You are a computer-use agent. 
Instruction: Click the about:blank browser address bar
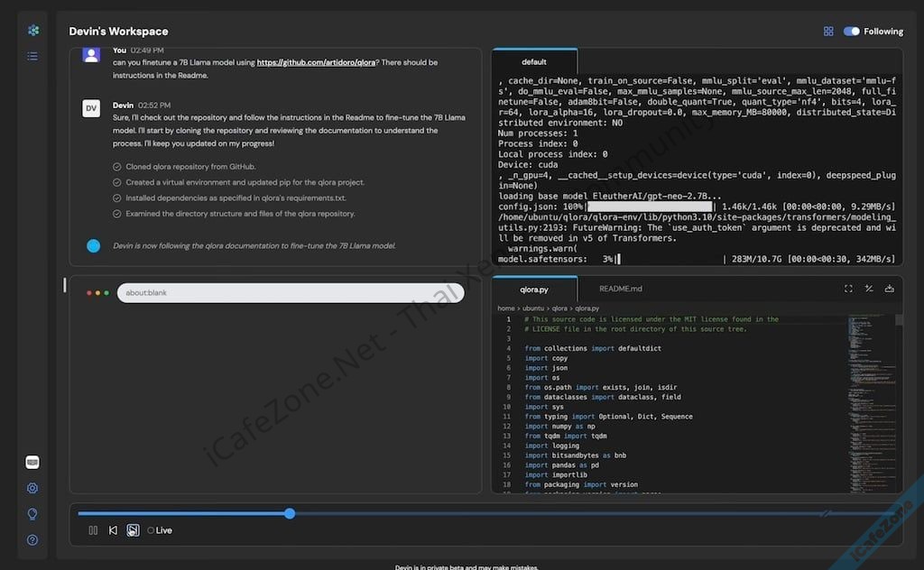291,293
